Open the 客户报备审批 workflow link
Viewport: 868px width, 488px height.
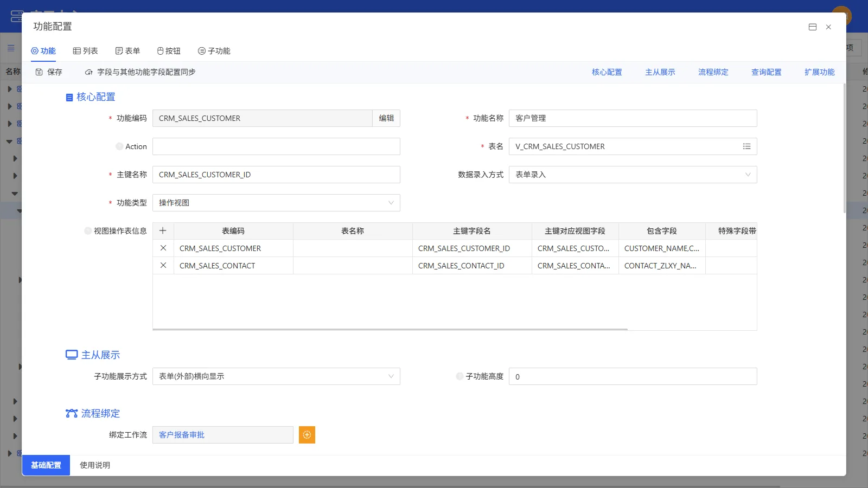(182, 435)
